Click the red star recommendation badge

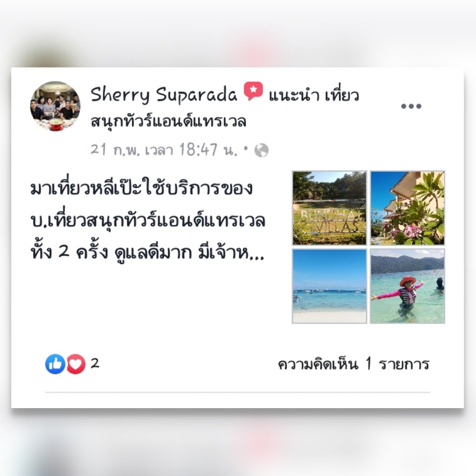tap(253, 91)
